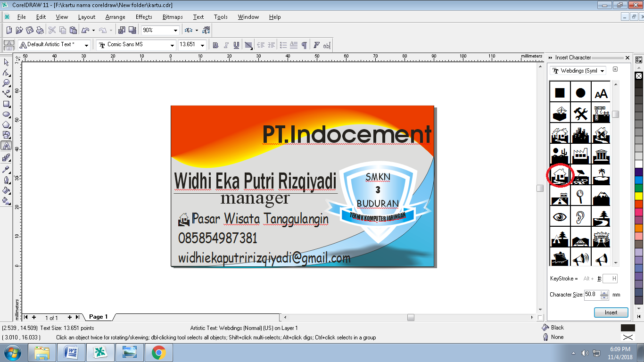Click the Copy icon
The image size is (644, 362).
(62, 30)
